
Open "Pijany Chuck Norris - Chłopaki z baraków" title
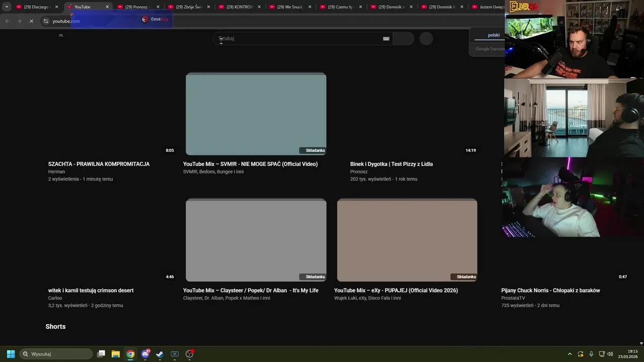pyautogui.click(x=550, y=290)
